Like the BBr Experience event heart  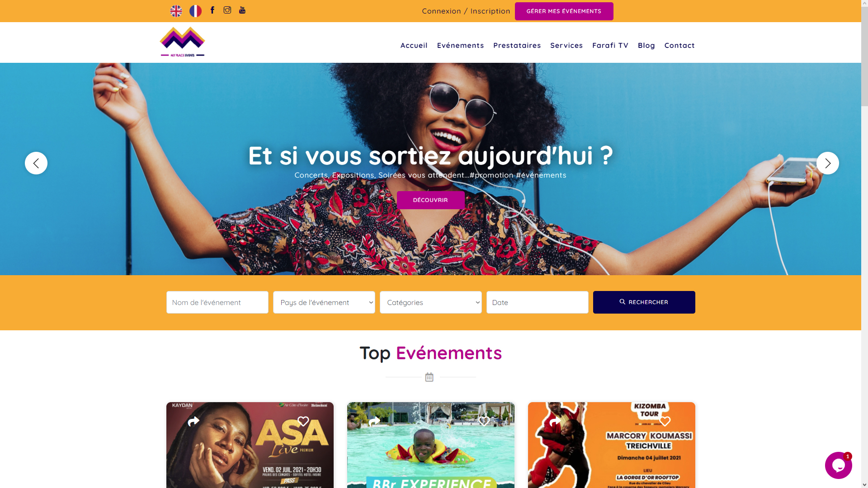(484, 422)
